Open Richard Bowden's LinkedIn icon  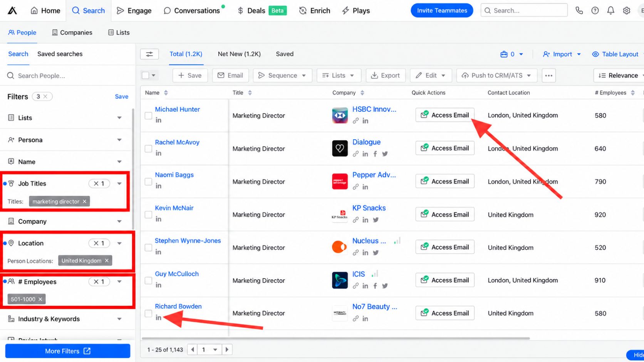[x=158, y=318]
